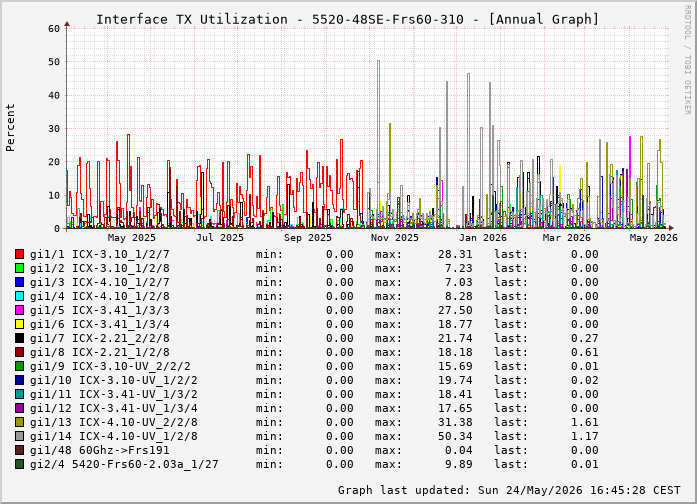697x504 pixels.
Task: Click the gi1/9 legend color swatch
Action: click(x=19, y=366)
